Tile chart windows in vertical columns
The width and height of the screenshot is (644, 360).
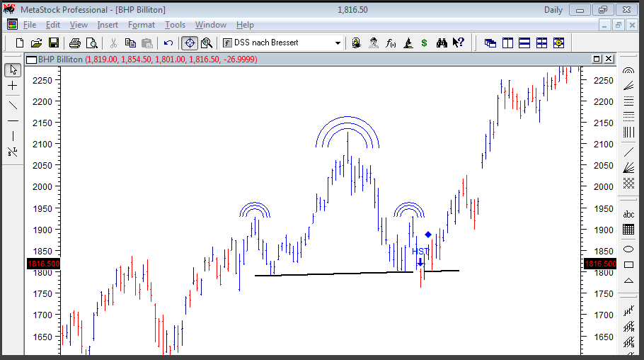pos(507,43)
